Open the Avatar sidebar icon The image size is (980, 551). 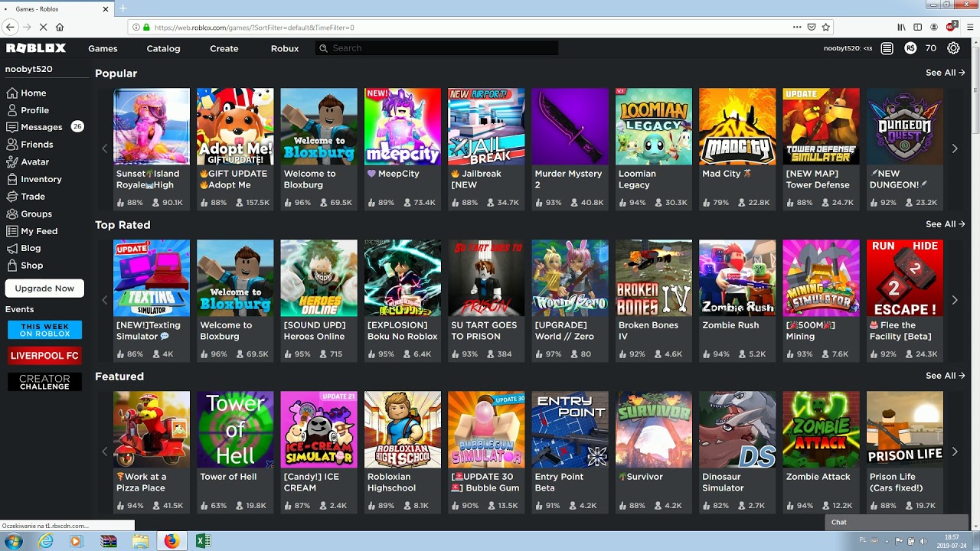point(12,161)
